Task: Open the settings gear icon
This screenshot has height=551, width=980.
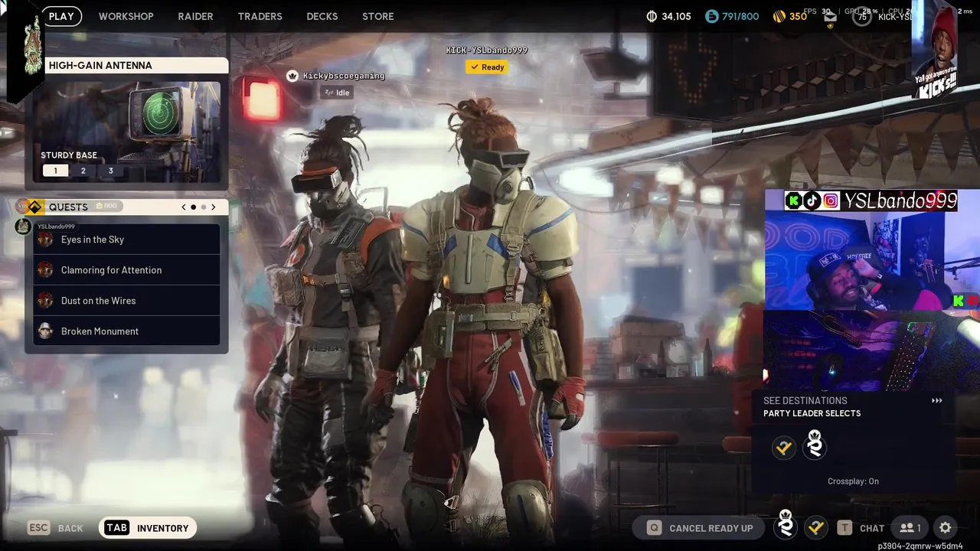Action: (946, 528)
